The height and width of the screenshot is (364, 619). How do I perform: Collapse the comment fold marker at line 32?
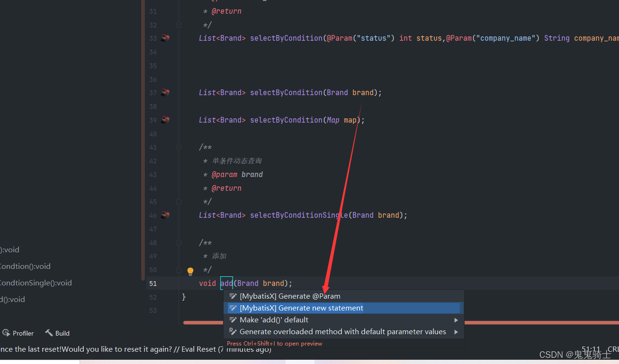click(x=179, y=25)
